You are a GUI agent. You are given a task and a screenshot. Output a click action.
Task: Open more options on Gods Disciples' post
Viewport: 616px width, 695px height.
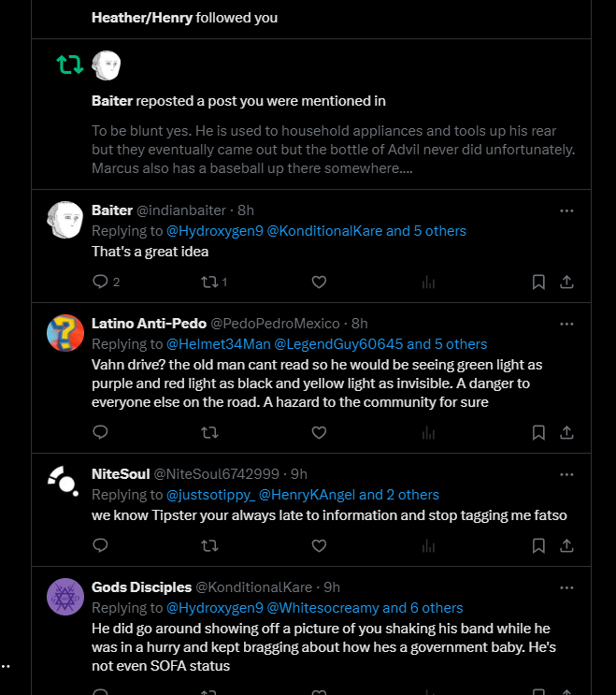tap(566, 587)
